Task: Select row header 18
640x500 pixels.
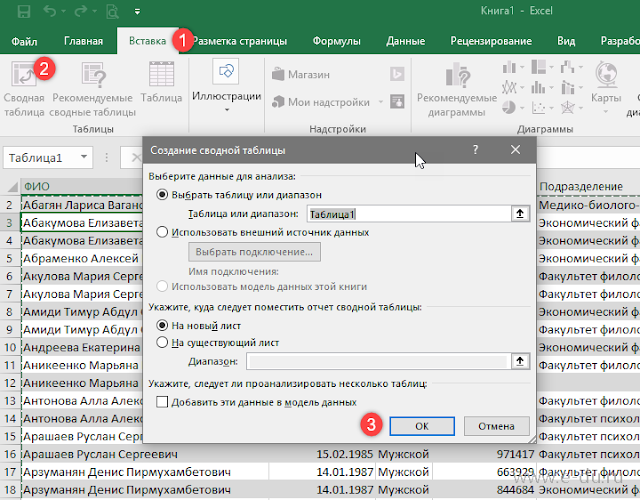Action: (x=10, y=490)
